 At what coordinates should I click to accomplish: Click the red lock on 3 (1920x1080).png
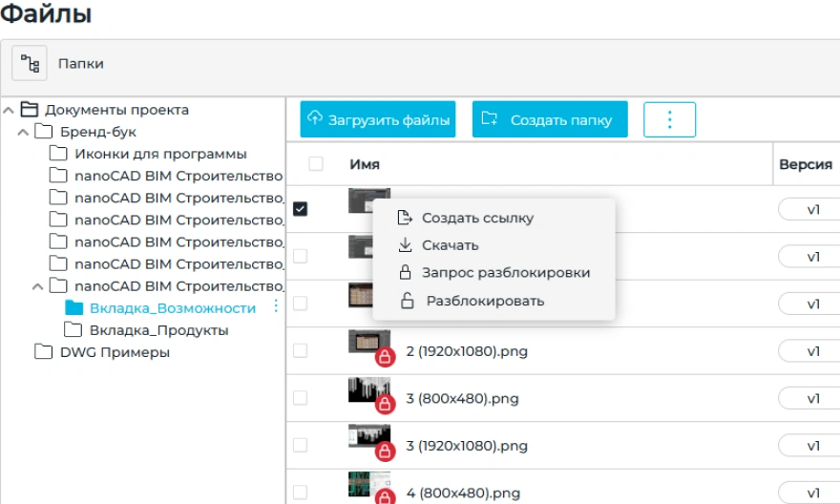pos(385,451)
